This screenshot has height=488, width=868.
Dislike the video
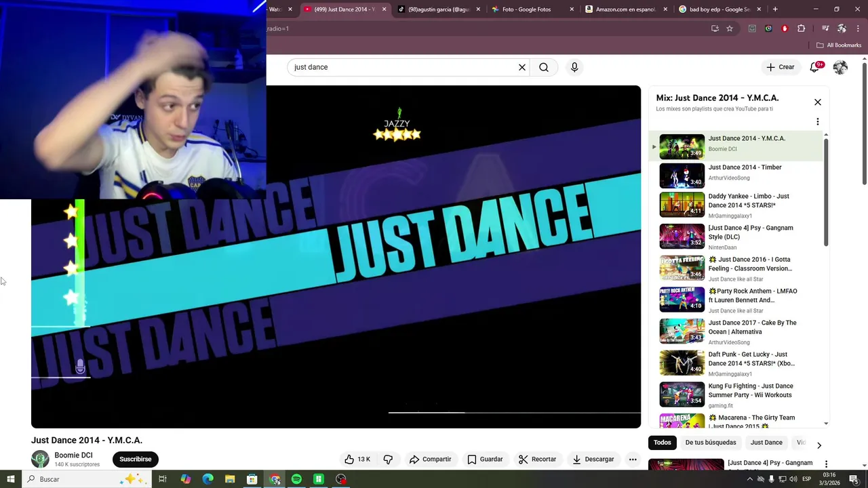388,459
